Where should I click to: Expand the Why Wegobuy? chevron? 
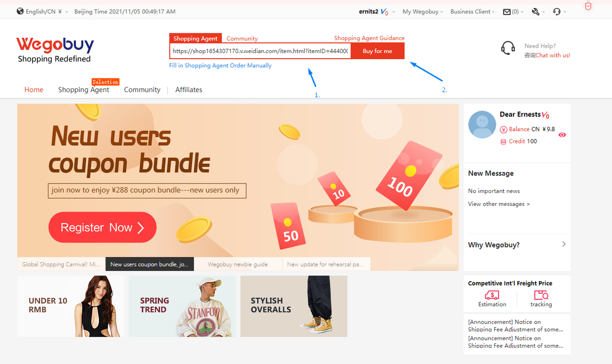[x=564, y=244]
